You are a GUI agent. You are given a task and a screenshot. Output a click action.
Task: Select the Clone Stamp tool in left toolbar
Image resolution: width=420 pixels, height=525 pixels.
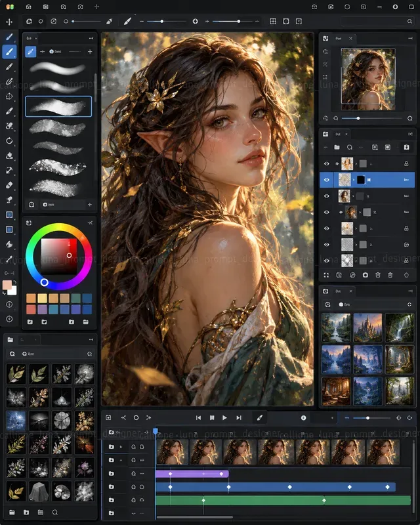coord(9,200)
